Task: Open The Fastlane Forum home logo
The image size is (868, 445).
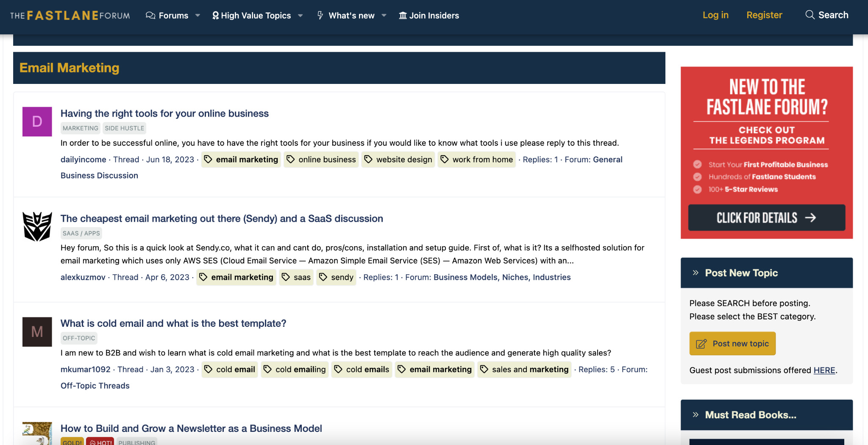Action: coord(70,16)
